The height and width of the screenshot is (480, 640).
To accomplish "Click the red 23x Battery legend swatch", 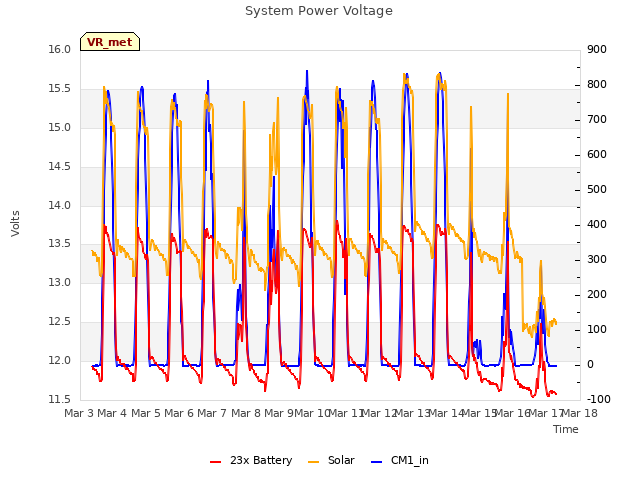I will point(216,462).
